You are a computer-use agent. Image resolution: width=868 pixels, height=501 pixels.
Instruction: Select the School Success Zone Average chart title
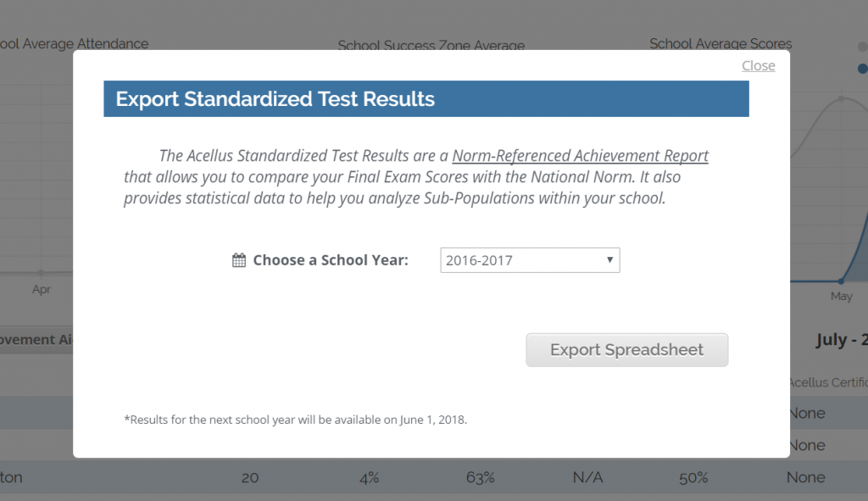click(x=432, y=46)
